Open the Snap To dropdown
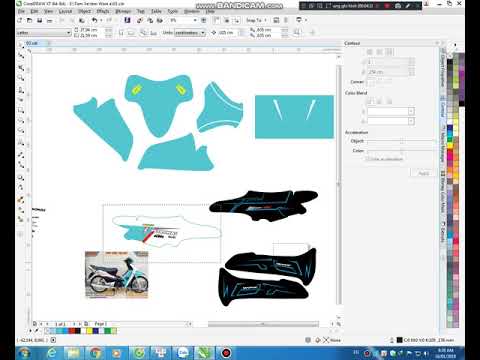The height and width of the screenshot is (360, 480). [x=256, y=20]
